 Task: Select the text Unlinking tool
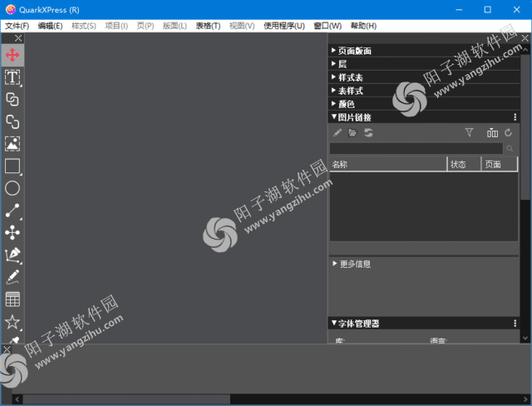[12, 121]
